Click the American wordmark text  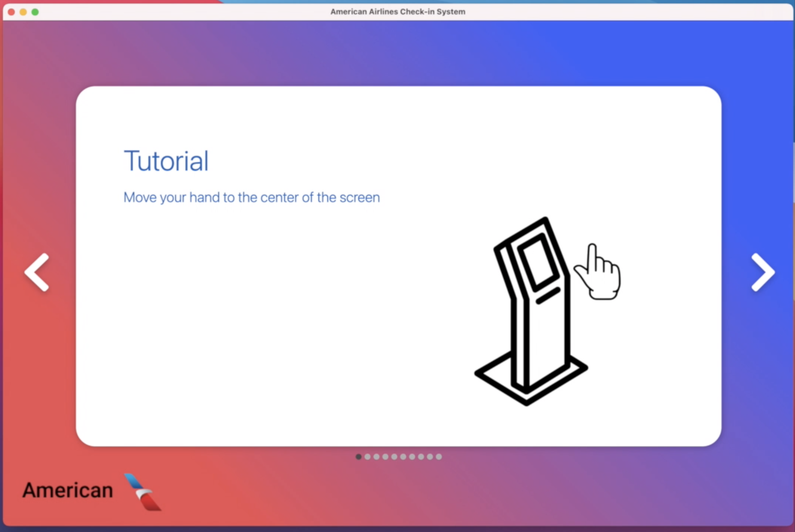[x=68, y=491]
